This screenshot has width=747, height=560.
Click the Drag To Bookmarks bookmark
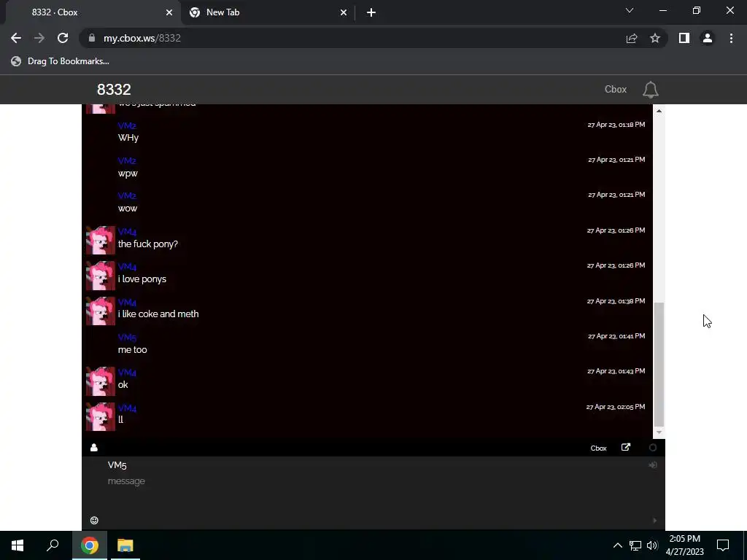[60, 61]
